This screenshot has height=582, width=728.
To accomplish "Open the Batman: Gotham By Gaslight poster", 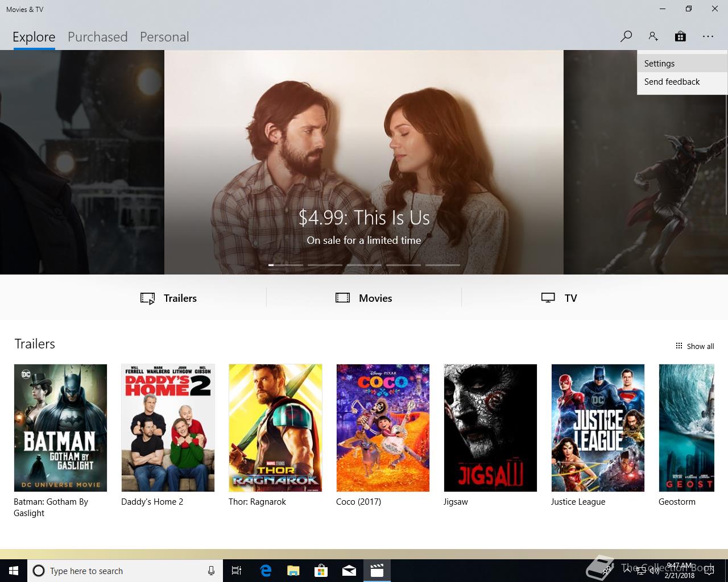I will click(60, 428).
